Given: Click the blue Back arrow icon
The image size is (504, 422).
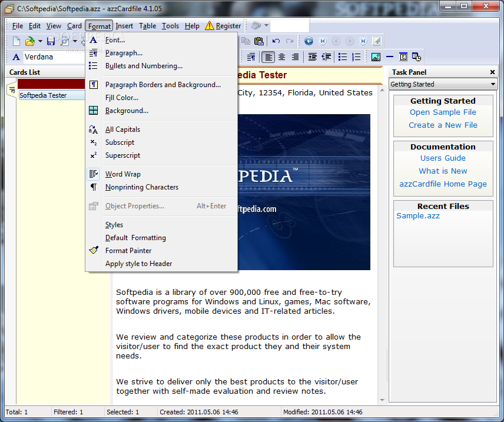Looking at the screenshot, I should pyautogui.click(x=309, y=41).
